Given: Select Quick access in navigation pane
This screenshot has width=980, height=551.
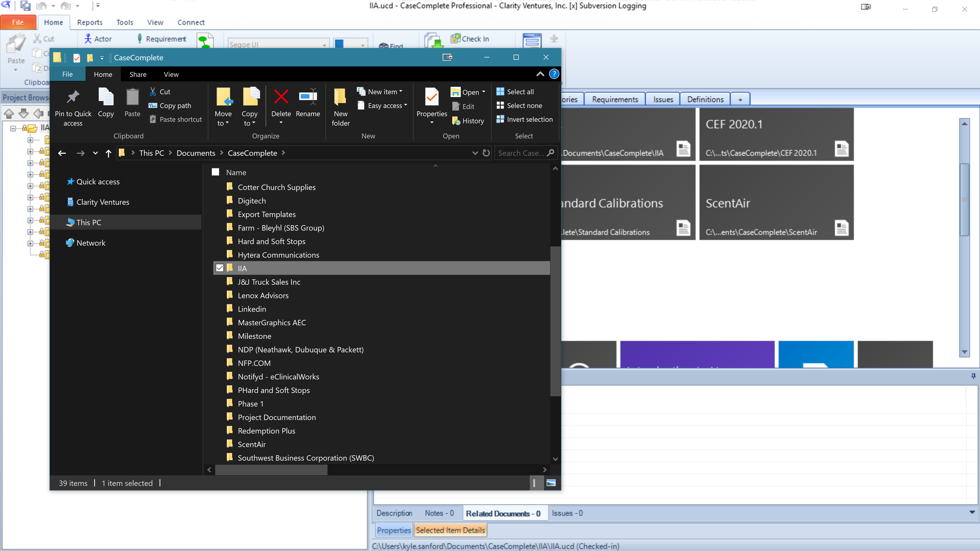Looking at the screenshot, I should pos(98,182).
